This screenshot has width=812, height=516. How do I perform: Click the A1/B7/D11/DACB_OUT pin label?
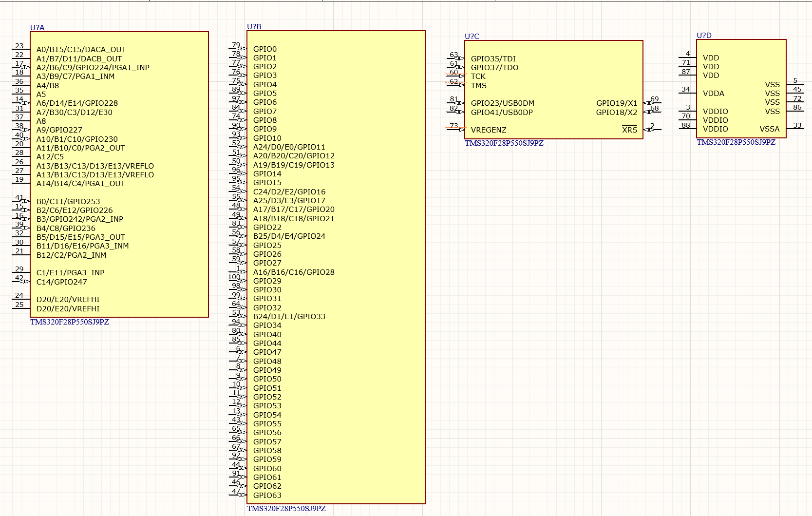[x=79, y=58]
